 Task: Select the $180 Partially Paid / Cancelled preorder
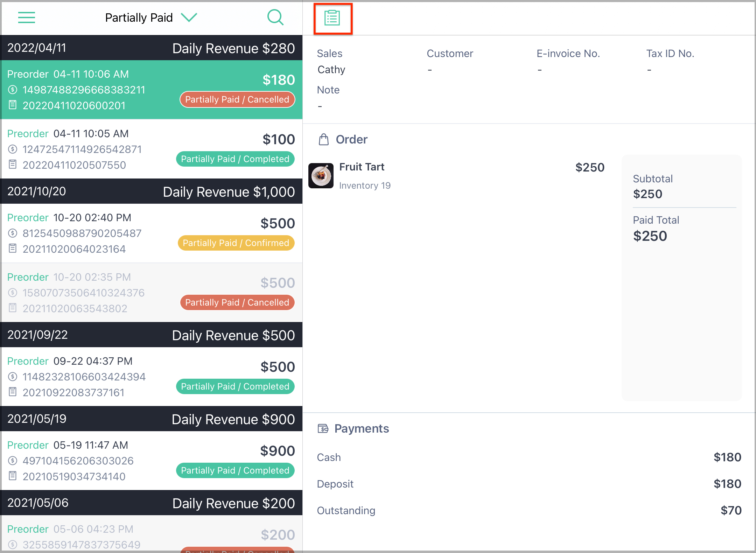coord(151,90)
